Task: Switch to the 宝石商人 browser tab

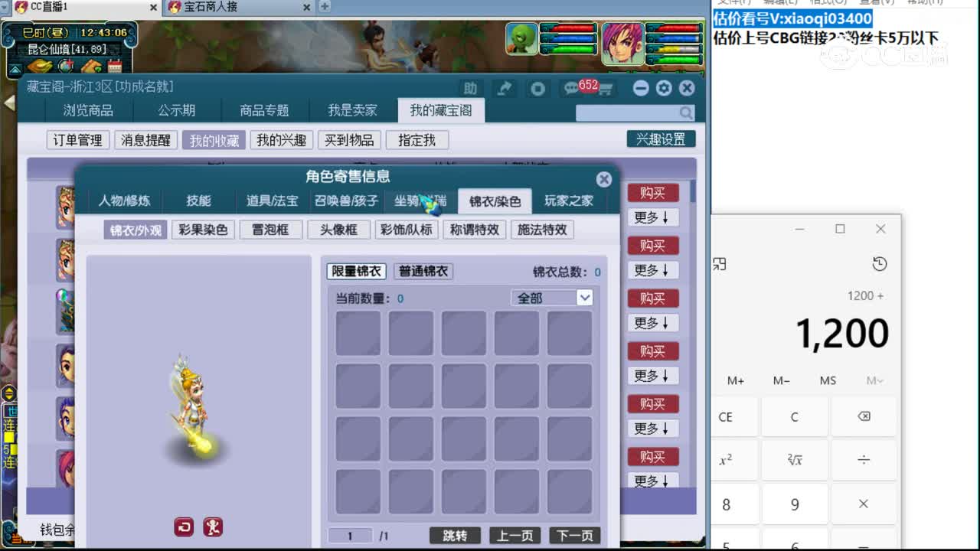Action: (x=222, y=8)
